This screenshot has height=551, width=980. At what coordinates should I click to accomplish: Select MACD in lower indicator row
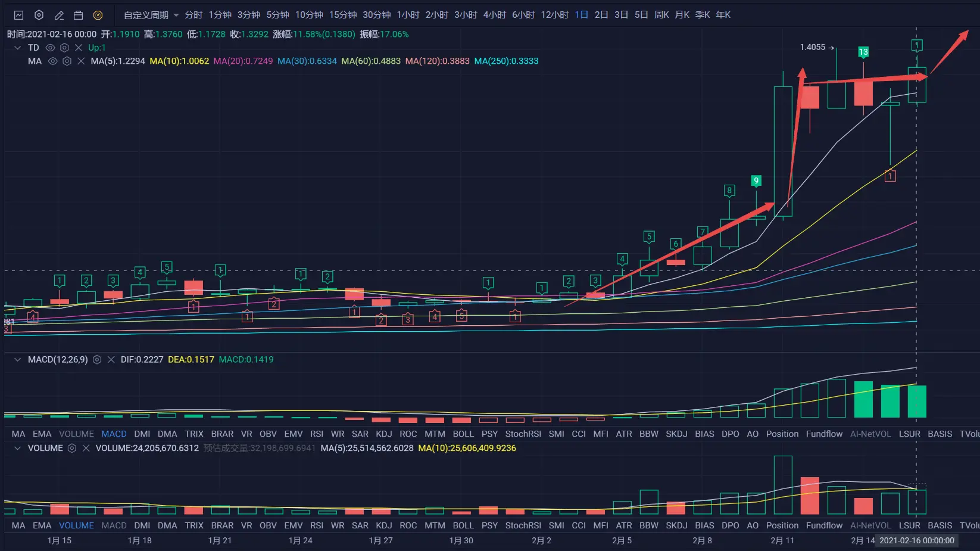click(x=114, y=525)
